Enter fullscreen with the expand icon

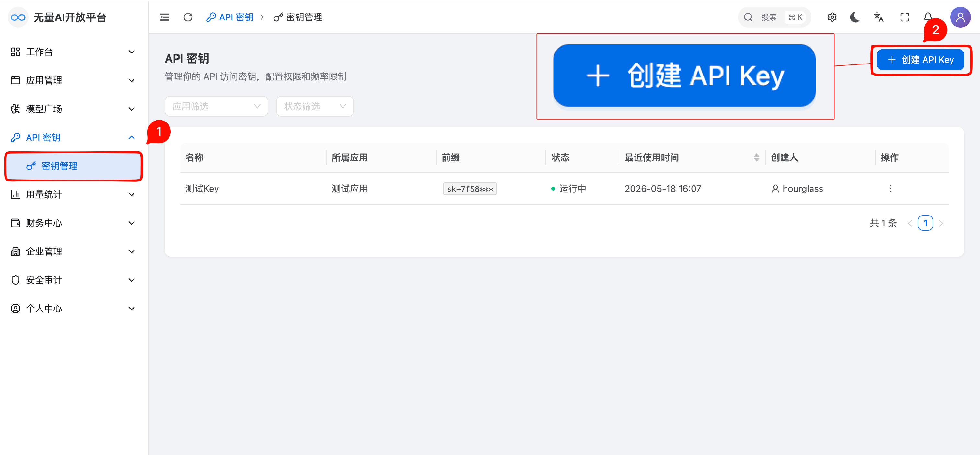[x=905, y=17]
